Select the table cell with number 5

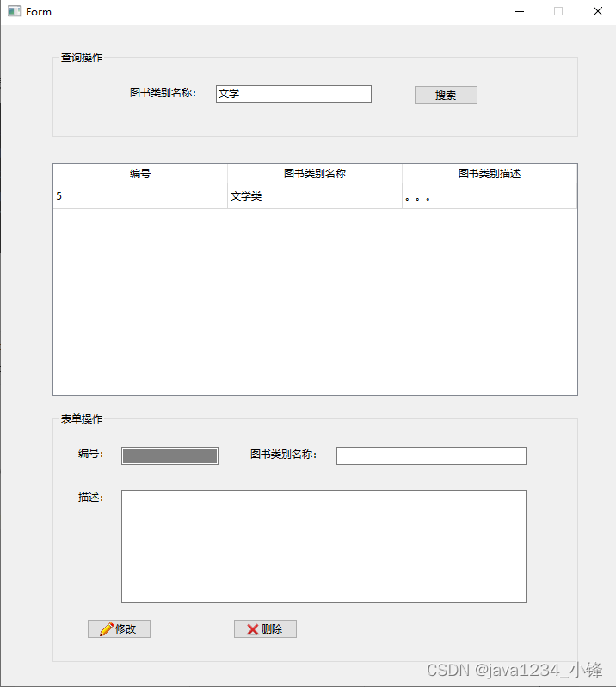[x=140, y=196]
